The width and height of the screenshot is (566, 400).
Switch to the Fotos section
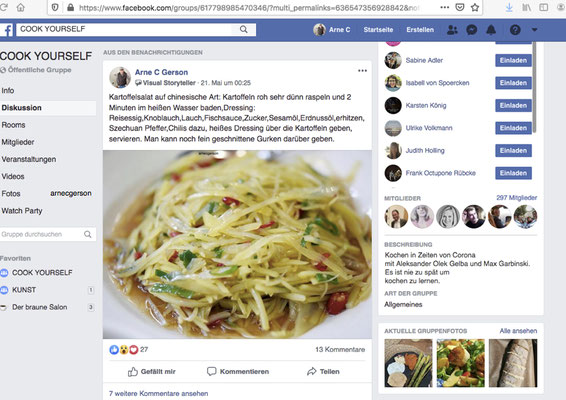[11, 194]
